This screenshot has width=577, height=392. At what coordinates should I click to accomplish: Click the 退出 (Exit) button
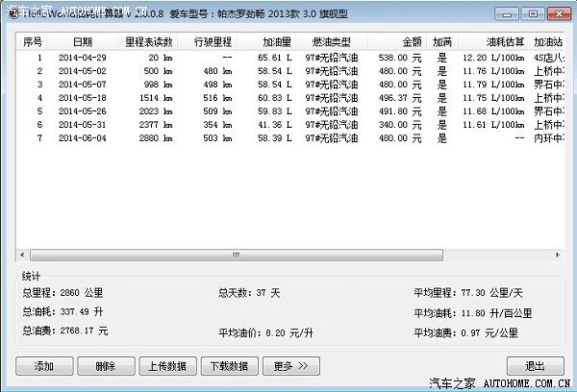[x=535, y=366]
